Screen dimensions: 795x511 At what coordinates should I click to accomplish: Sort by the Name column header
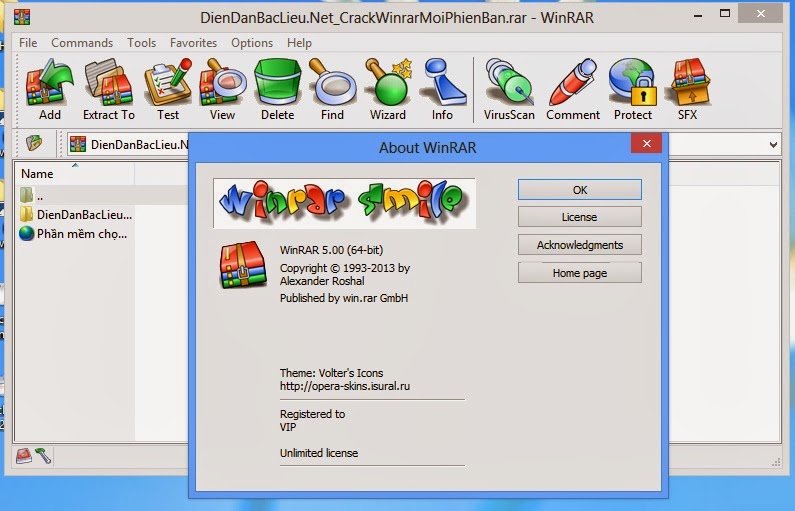click(74, 173)
